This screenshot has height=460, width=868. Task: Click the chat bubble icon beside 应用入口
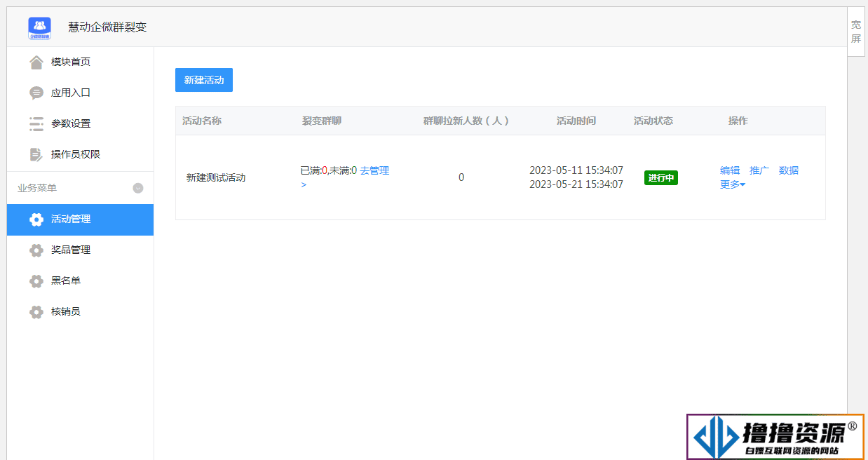click(36, 93)
